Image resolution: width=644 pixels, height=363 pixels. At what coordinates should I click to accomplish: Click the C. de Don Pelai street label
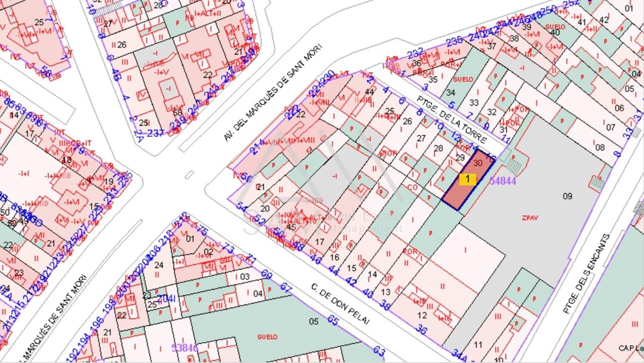point(341,304)
